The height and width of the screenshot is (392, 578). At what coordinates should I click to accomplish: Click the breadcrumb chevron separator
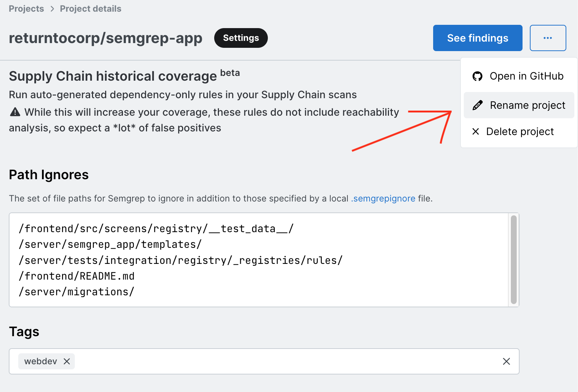click(52, 9)
